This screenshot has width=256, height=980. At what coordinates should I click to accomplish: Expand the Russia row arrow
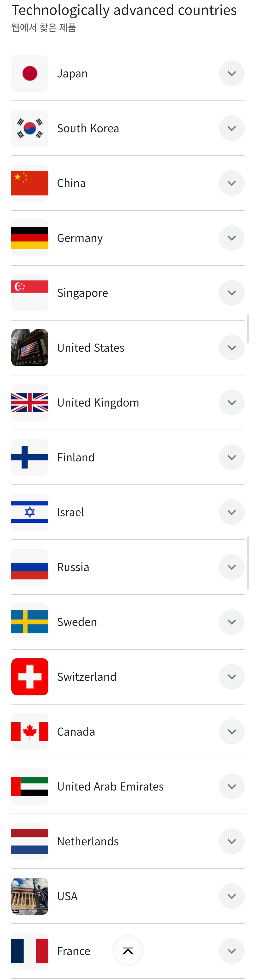(x=232, y=567)
